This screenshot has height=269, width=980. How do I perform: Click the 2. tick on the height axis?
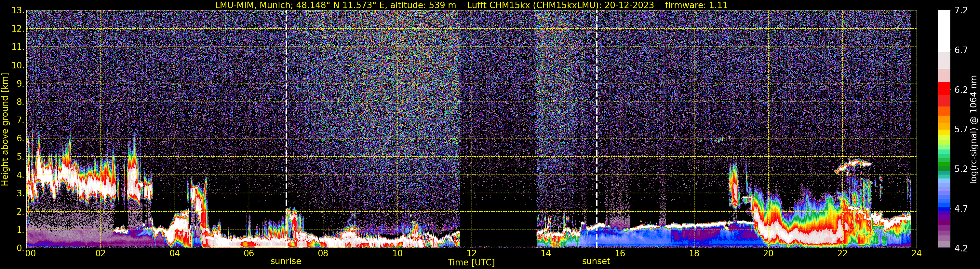coord(20,212)
